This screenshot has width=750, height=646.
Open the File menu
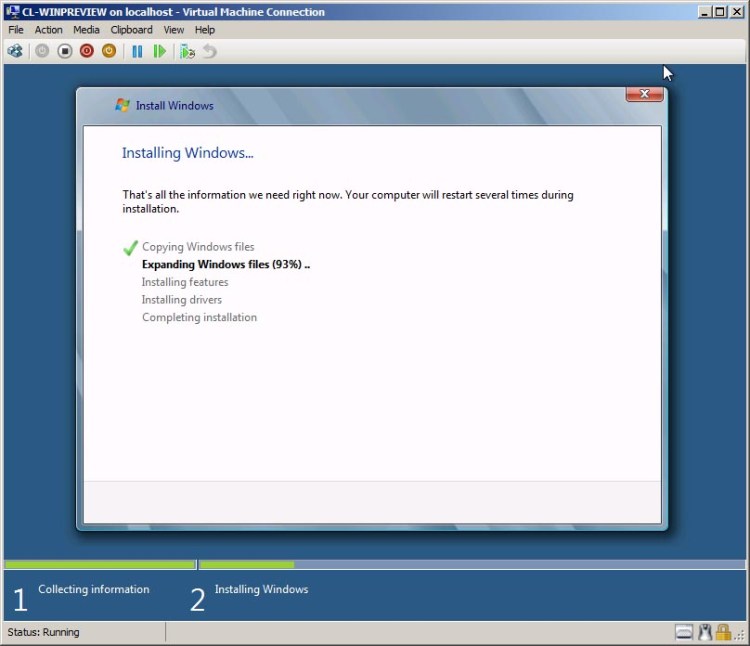16,30
